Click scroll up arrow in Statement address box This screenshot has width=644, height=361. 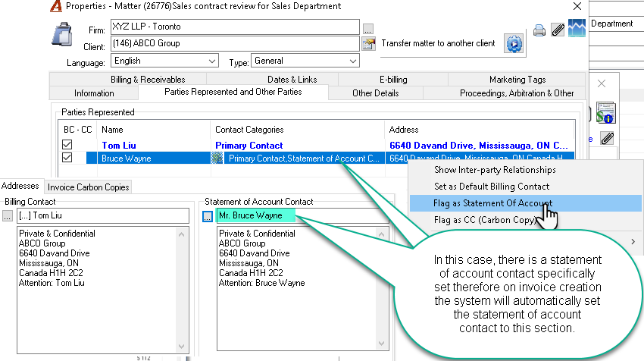382,234
